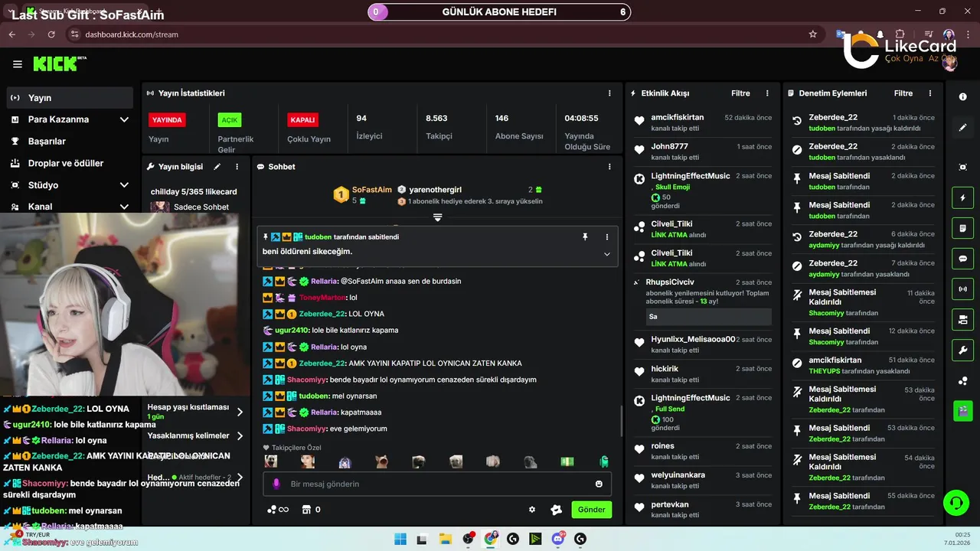The height and width of the screenshot is (551, 980).
Task: Open Yayın İstatistikleri three-dot menu
Action: point(609,93)
